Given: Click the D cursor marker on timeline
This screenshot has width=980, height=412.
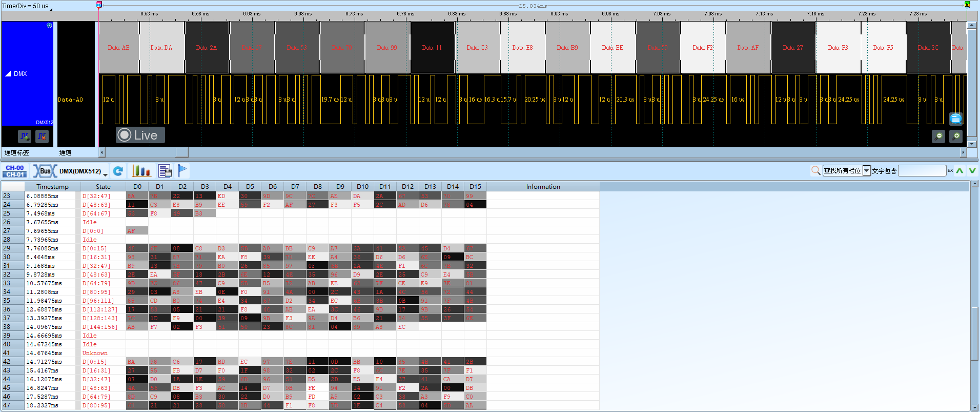Looking at the screenshot, I should pyautogui.click(x=99, y=5).
